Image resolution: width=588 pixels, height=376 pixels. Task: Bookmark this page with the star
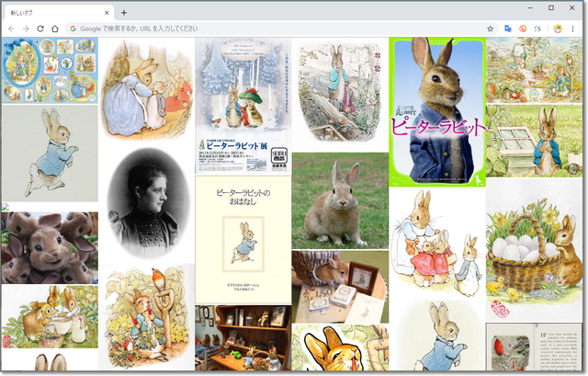coord(491,28)
